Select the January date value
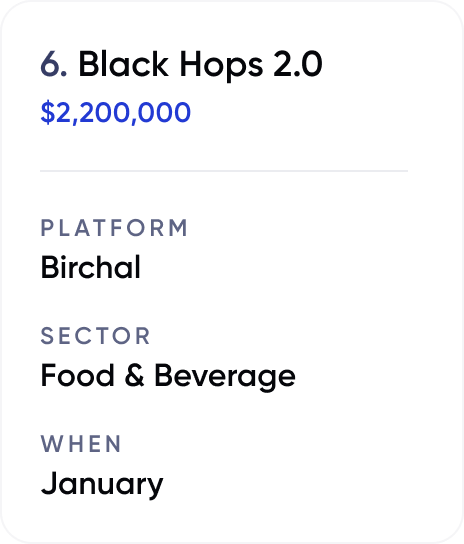The height and width of the screenshot is (544, 464). pos(102,485)
